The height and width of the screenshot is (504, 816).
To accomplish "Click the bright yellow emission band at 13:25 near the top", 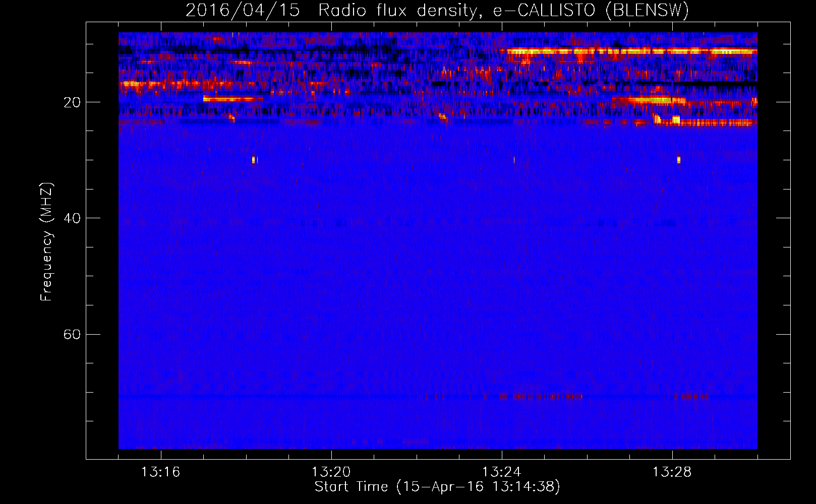I will click(x=631, y=51).
